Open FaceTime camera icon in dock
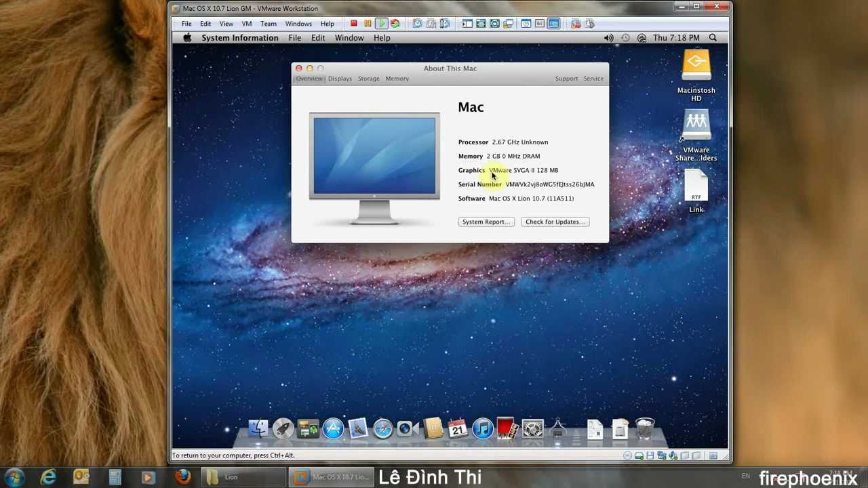868x488 pixels. click(408, 428)
